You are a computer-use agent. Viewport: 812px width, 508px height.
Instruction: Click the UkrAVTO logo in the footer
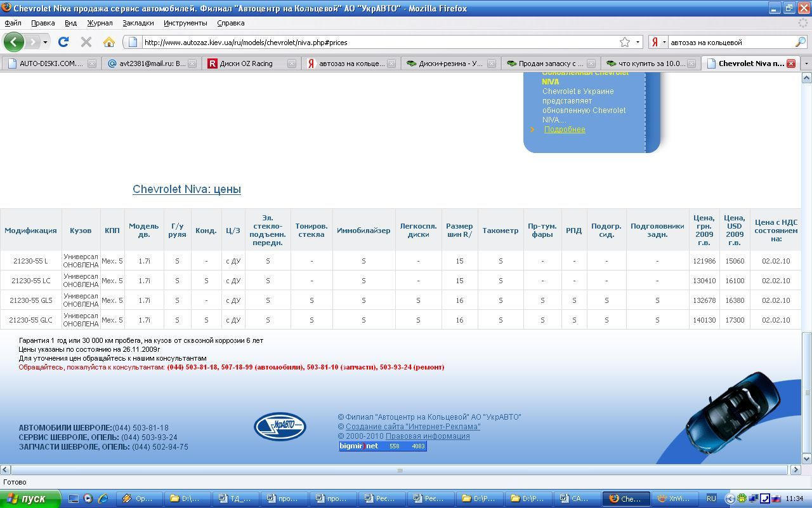[280, 426]
